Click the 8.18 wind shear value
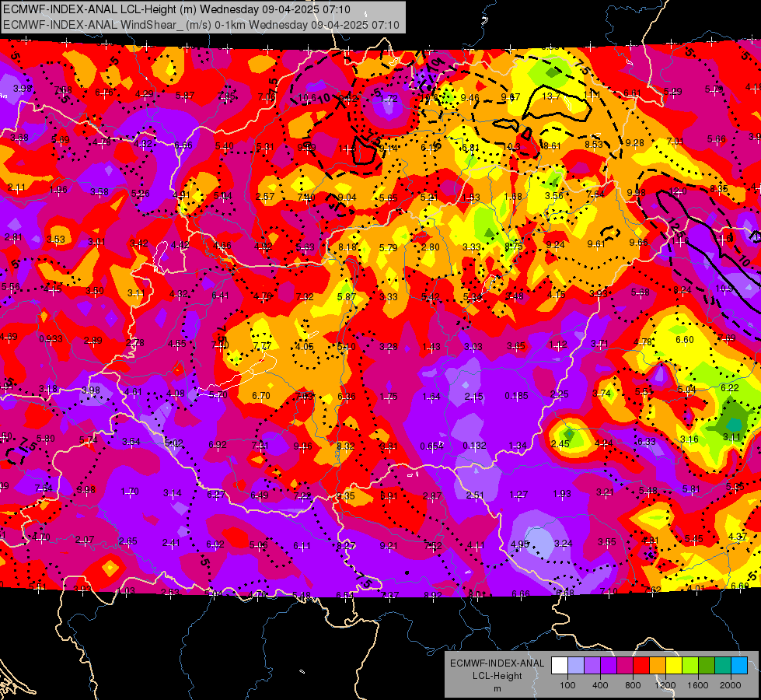The width and height of the screenshot is (761, 700). (x=347, y=247)
